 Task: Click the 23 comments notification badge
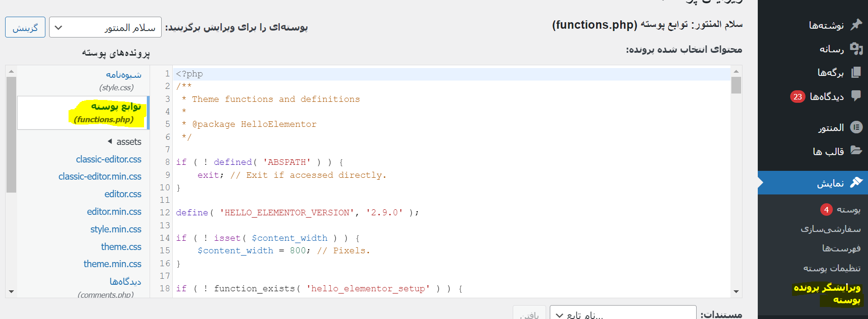coord(798,96)
